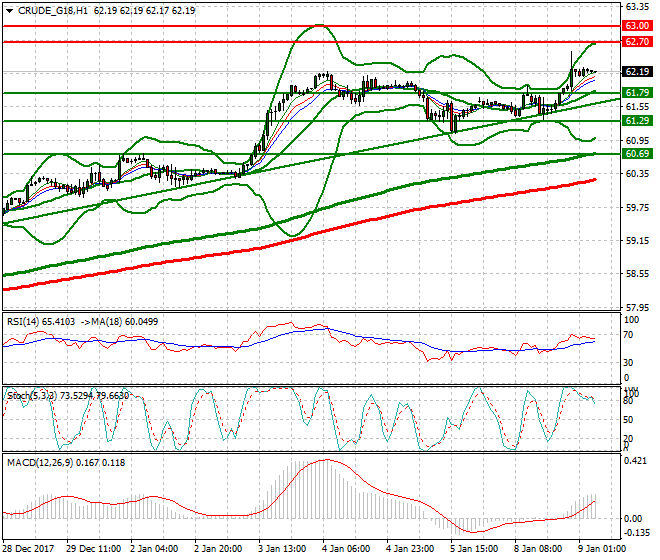Click the RSI(14) 65.4103 indicator label
Screen dimensions: 660x560
[41, 322]
